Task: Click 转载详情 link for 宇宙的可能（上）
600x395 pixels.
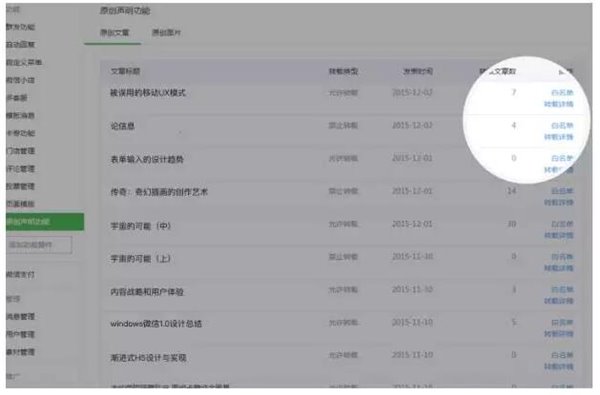Action: (x=559, y=268)
